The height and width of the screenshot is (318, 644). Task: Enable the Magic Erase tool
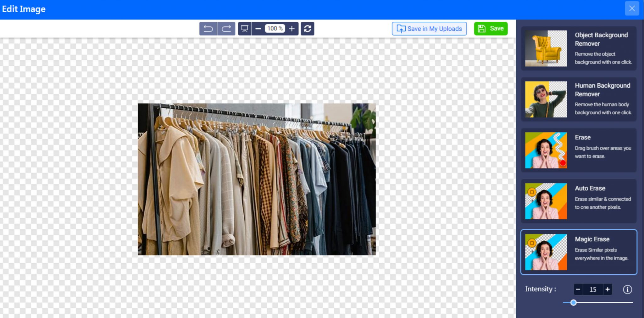(579, 252)
